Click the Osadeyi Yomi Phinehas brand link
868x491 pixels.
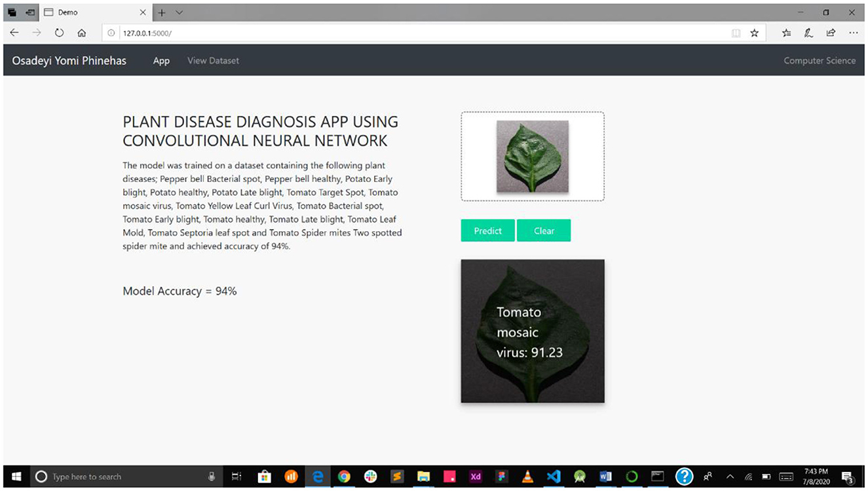(69, 60)
